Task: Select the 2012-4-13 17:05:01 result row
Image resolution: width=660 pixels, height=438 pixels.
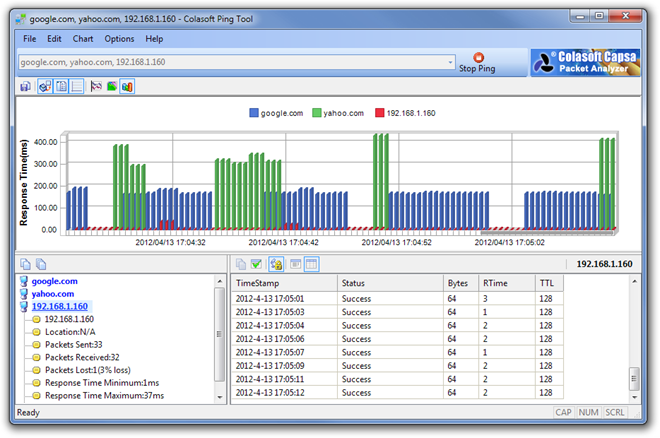Action: pyautogui.click(x=397, y=299)
